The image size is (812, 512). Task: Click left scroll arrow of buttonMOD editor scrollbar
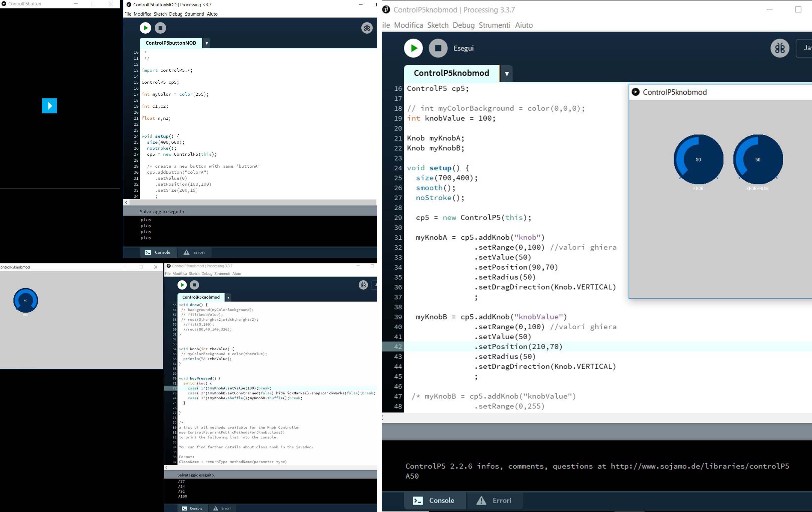click(127, 202)
